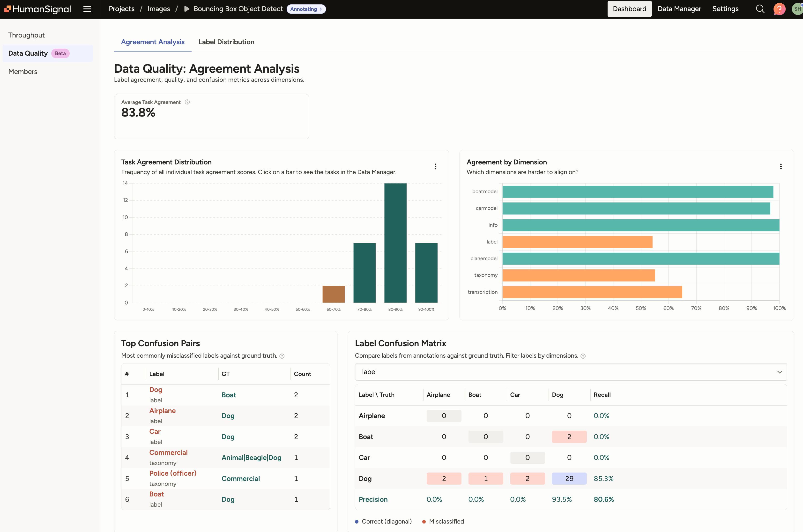This screenshot has width=803, height=532.
Task: Go to Images breadcrumb
Action: pos(158,9)
